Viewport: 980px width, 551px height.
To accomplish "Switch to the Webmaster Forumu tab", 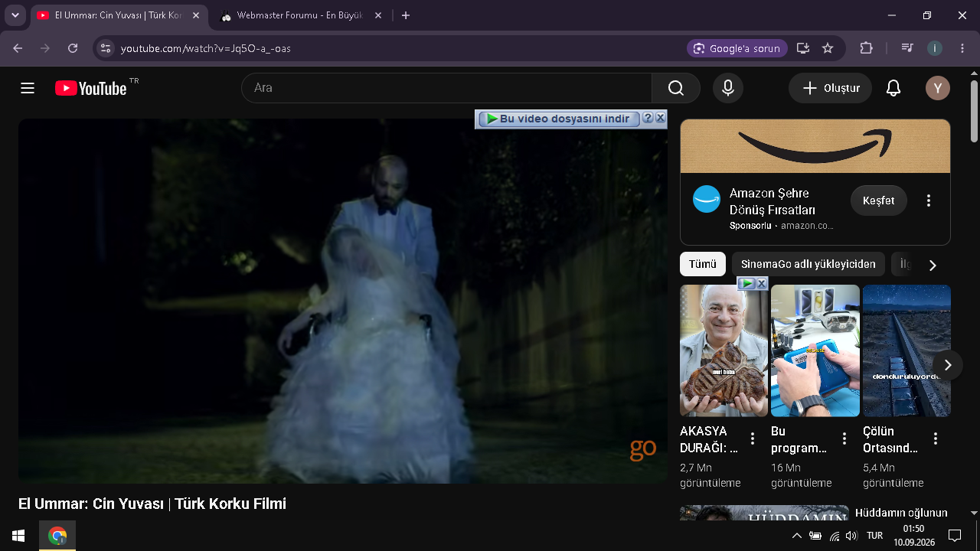I will (299, 15).
